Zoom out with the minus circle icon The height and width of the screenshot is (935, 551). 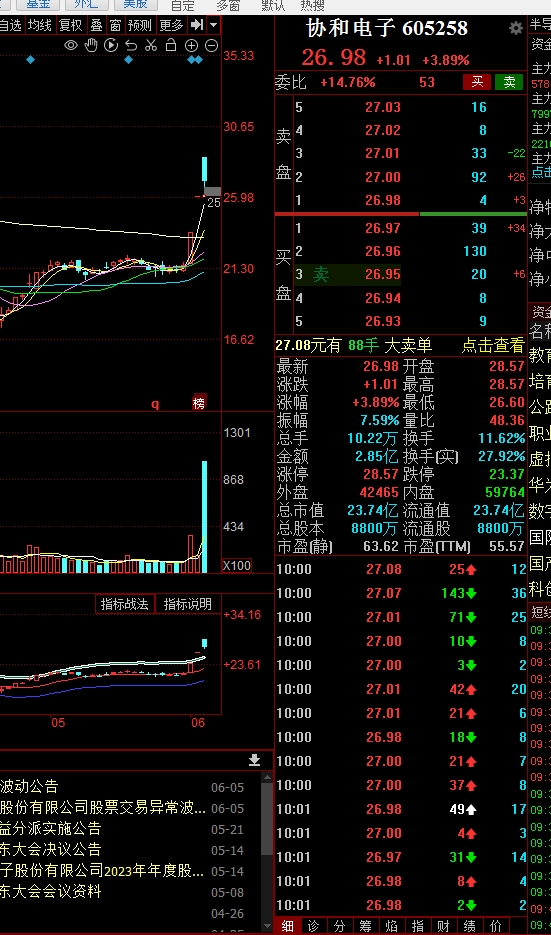click(x=211, y=45)
